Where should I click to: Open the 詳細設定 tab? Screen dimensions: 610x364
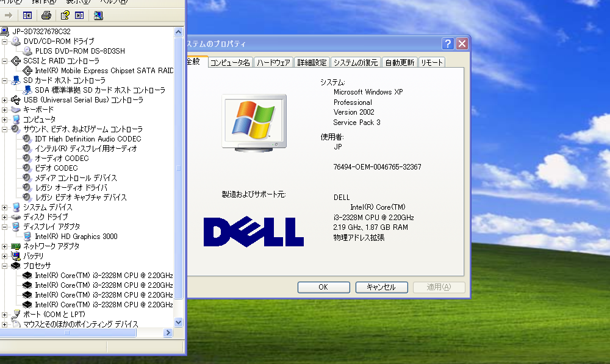point(312,63)
